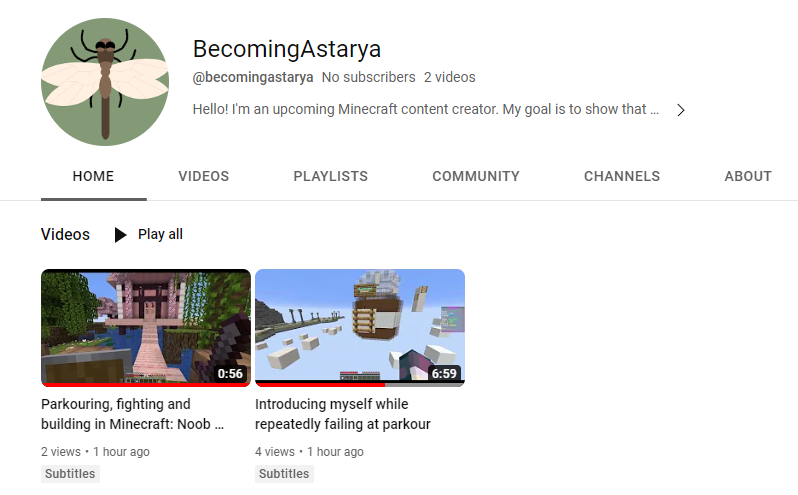Open the PLAYLISTS tab
This screenshot has width=798, height=495.
330,176
